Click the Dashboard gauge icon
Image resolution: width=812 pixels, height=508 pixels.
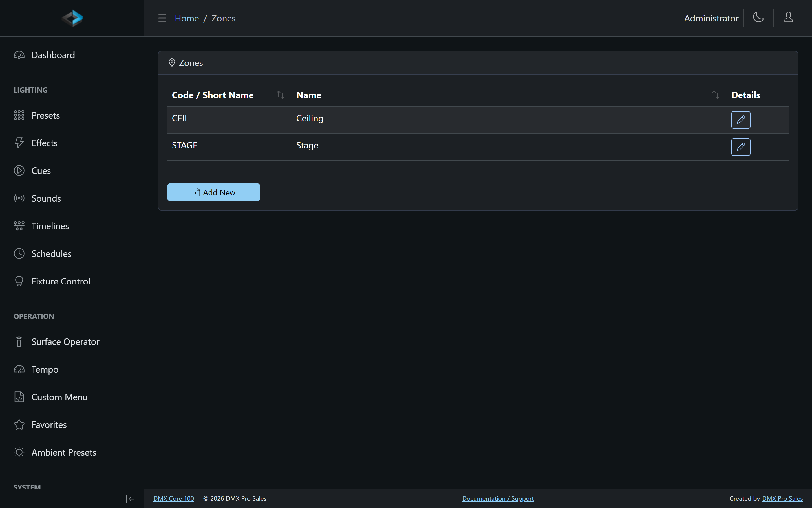point(19,55)
